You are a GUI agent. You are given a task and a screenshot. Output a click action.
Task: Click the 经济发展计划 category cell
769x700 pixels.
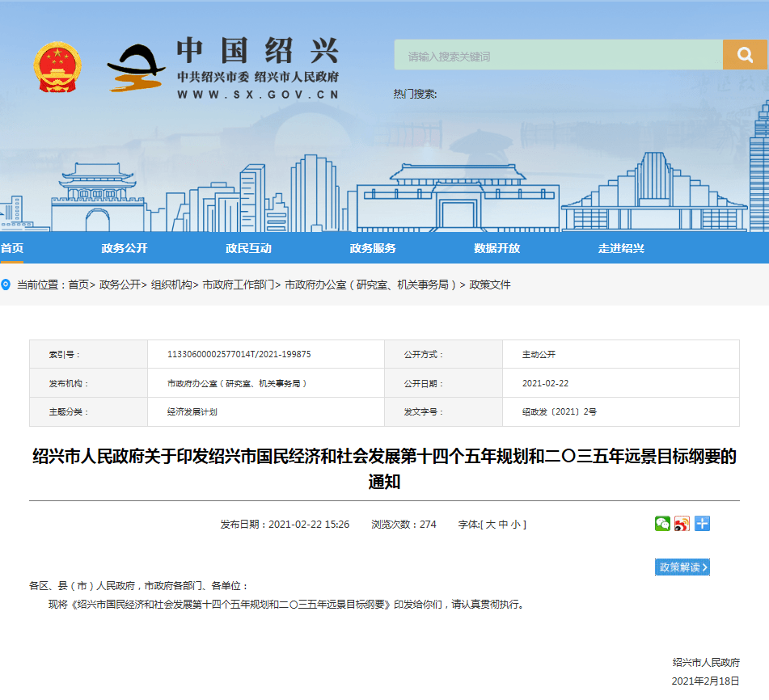266,411
